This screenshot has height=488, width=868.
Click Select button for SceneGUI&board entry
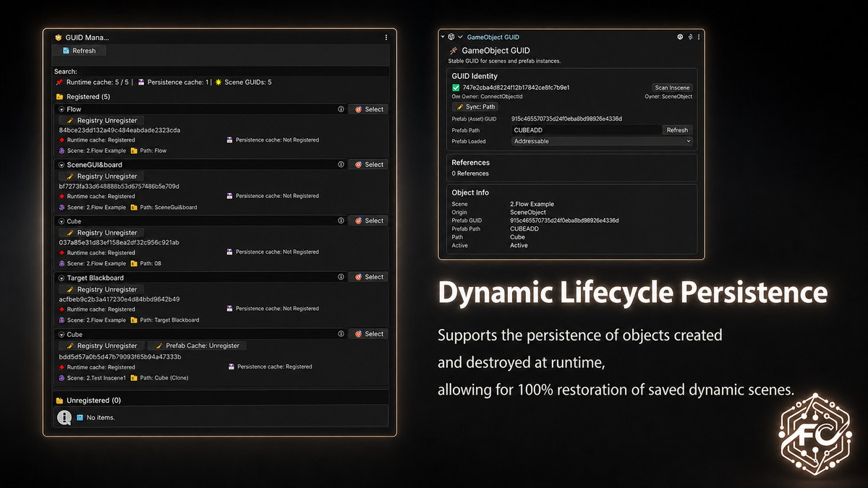click(368, 165)
